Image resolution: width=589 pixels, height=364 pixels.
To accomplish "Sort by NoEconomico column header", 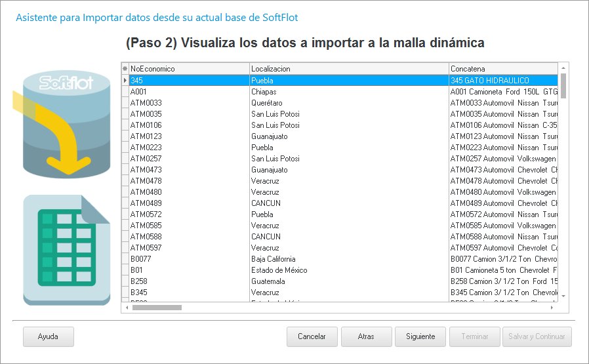I will 189,68.
